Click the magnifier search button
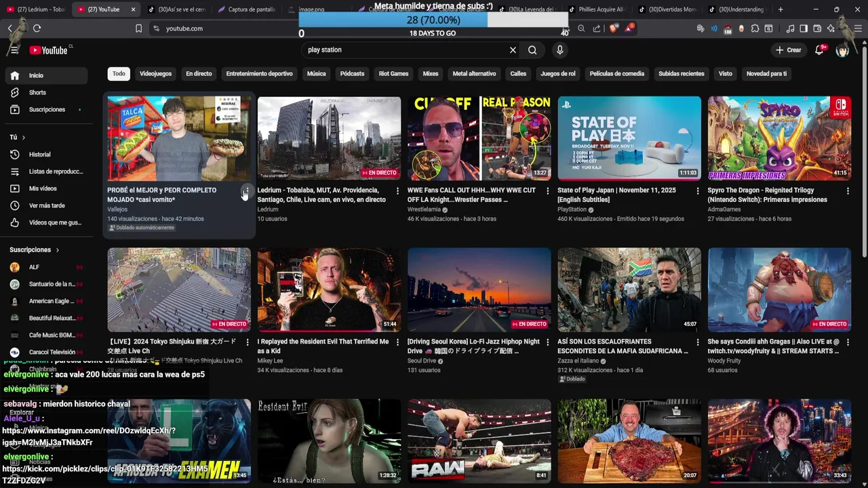 [532, 50]
